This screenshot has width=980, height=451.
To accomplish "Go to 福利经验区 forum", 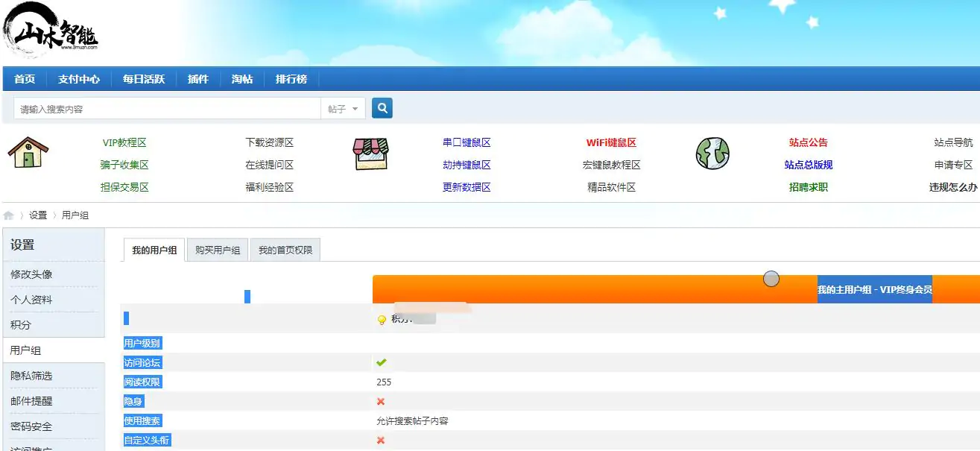I will [x=270, y=187].
